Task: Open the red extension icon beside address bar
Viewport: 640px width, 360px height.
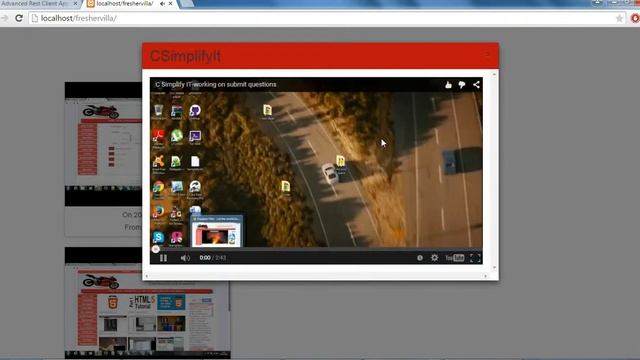Action: tap(635, 18)
